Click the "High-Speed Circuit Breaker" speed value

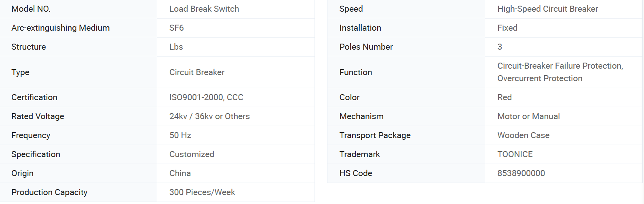click(x=547, y=9)
